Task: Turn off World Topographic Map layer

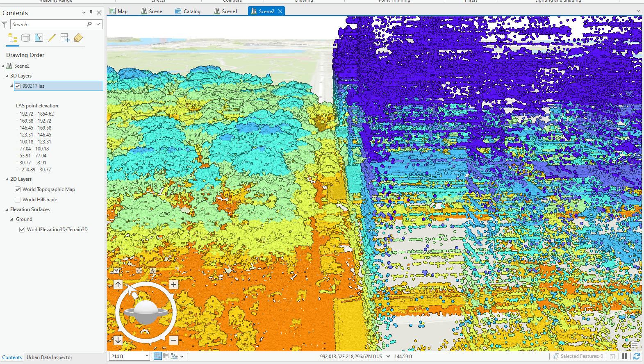Action: 18,189
